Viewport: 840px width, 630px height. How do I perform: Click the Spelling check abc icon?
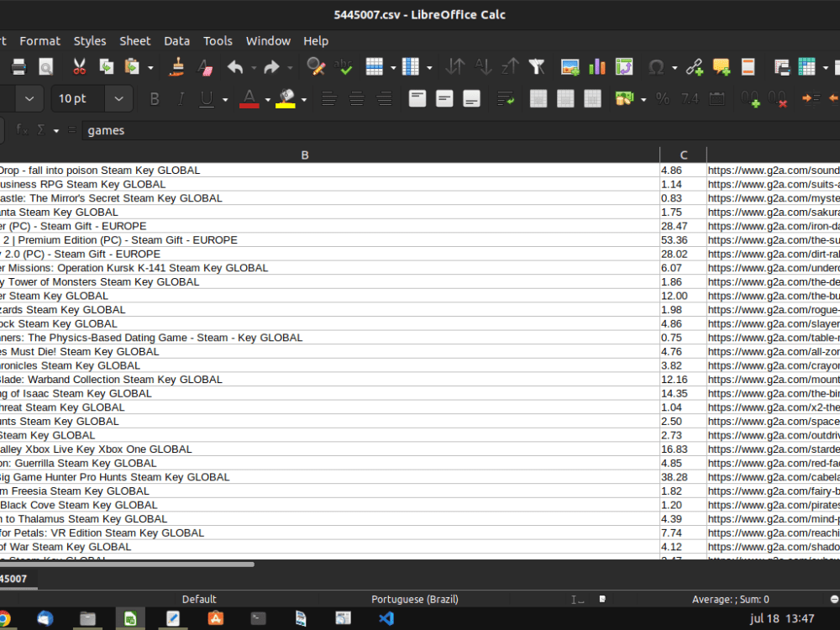pyautogui.click(x=343, y=67)
